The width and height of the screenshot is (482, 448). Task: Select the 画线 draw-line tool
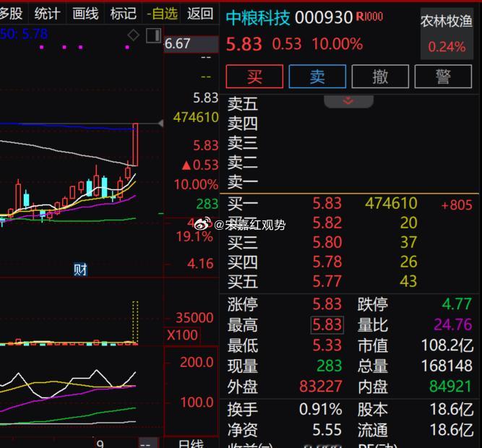click(x=85, y=14)
